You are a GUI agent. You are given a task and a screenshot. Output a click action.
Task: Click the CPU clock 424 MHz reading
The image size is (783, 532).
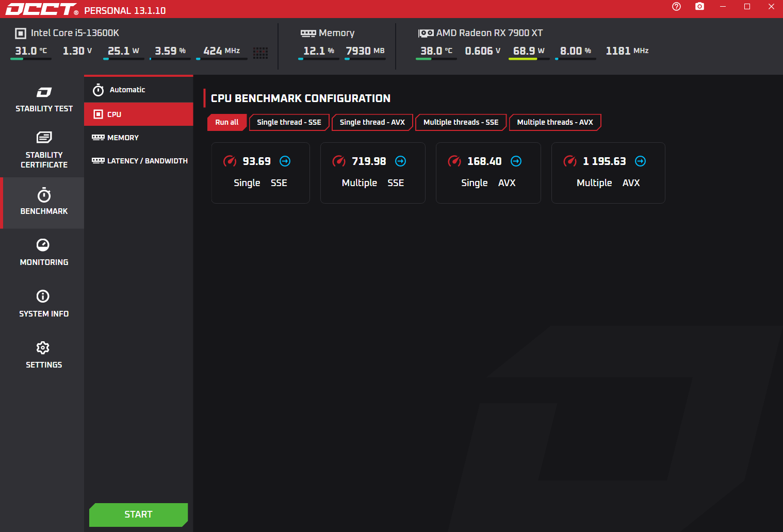tap(222, 51)
